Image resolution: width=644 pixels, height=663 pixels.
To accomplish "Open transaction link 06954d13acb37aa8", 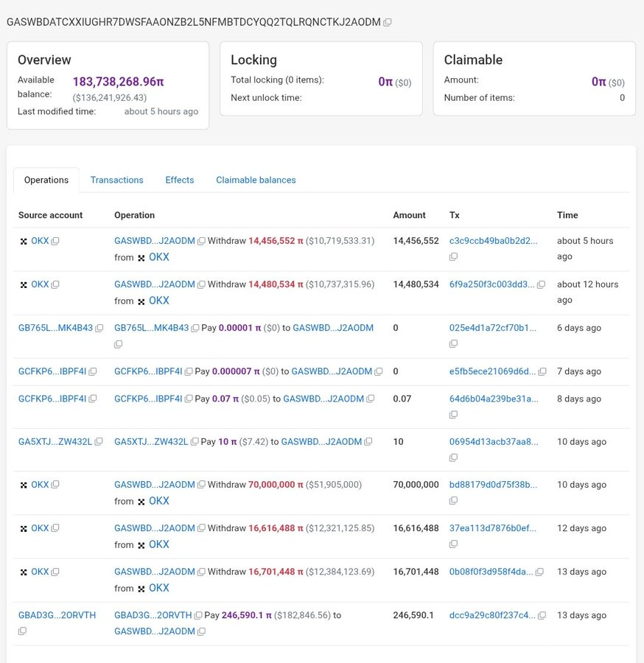I will pos(494,442).
